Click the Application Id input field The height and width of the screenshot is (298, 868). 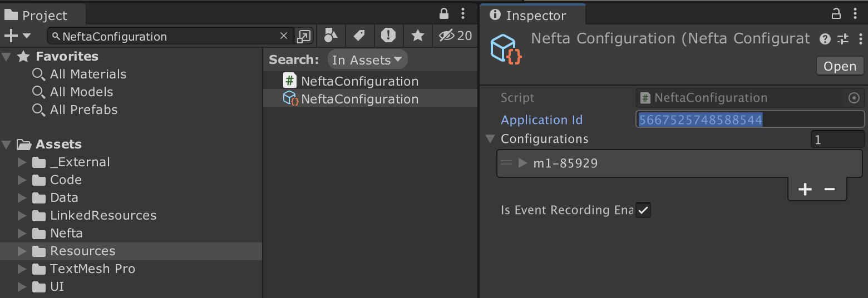pos(749,120)
